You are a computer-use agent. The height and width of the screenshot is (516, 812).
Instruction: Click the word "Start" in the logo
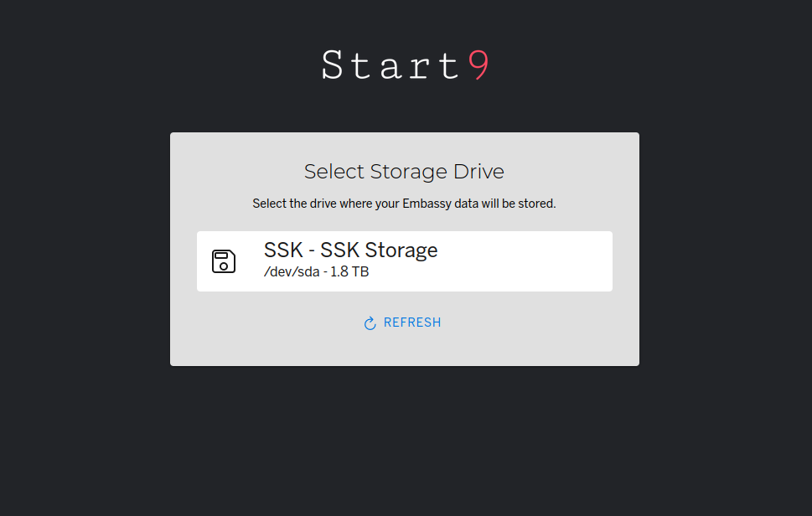390,65
